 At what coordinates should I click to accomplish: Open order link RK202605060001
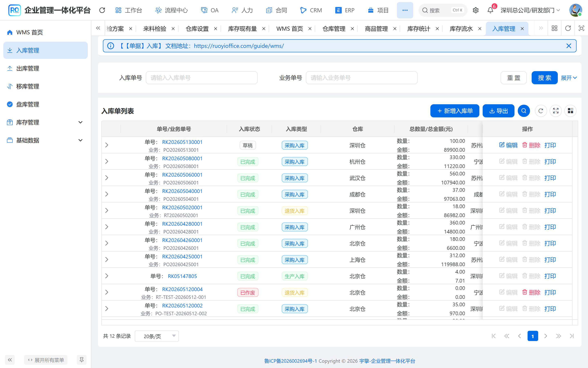point(182,175)
